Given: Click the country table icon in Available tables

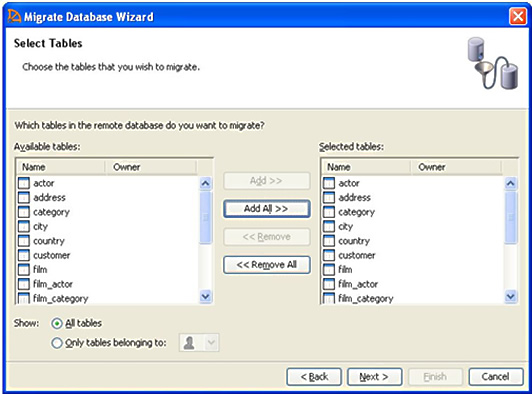Looking at the screenshot, I should [24, 241].
